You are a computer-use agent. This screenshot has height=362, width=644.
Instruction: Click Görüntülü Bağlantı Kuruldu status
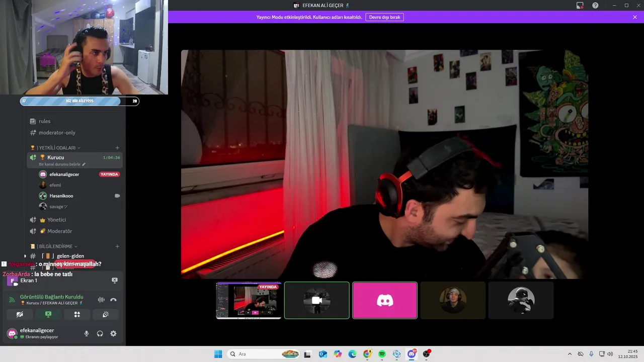pyautogui.click(x=51, y=297)
